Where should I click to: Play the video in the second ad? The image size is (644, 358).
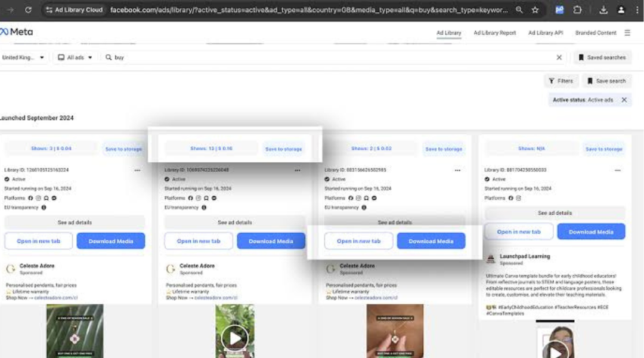tap(235, 336)
